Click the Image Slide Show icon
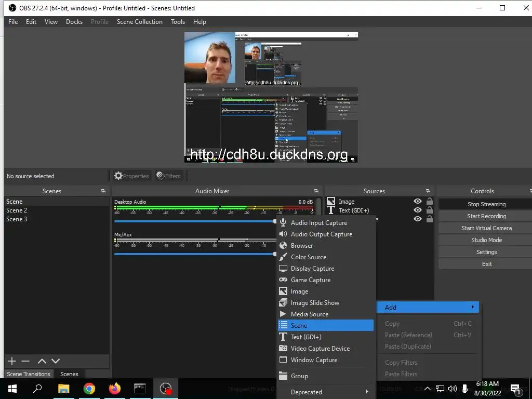The height and width of the screenshot is (399, 532). (x=283, y=303)
